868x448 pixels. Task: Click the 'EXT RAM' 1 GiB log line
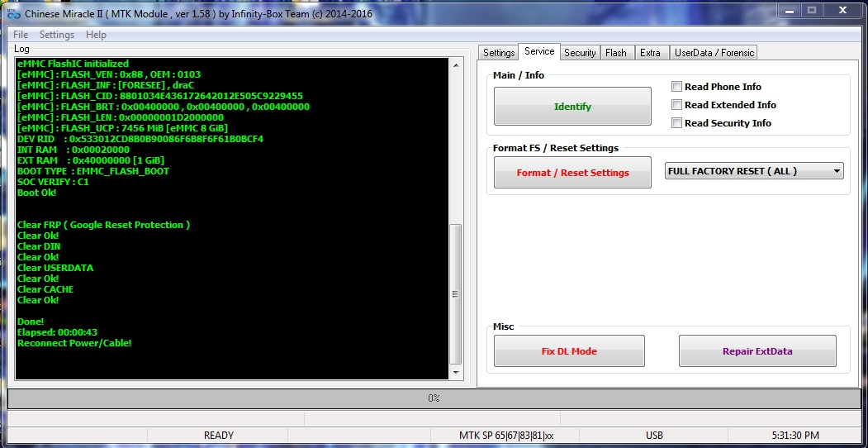click(91, 160)
